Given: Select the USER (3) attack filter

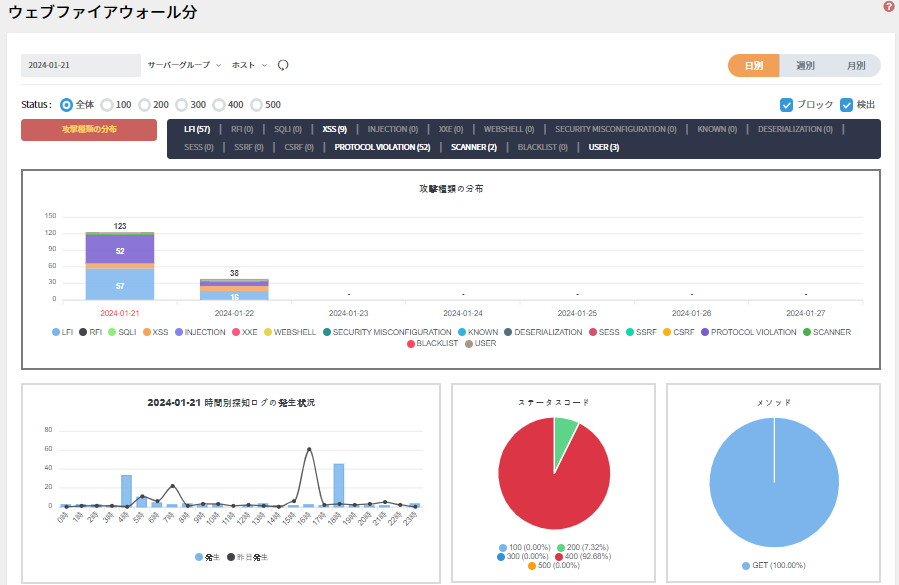Looking at the screenshot, I should click(603, 147).
